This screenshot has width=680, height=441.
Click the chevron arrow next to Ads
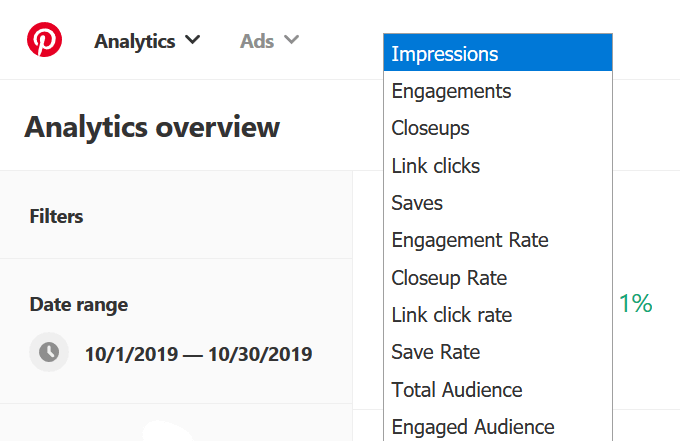[291, 40]
